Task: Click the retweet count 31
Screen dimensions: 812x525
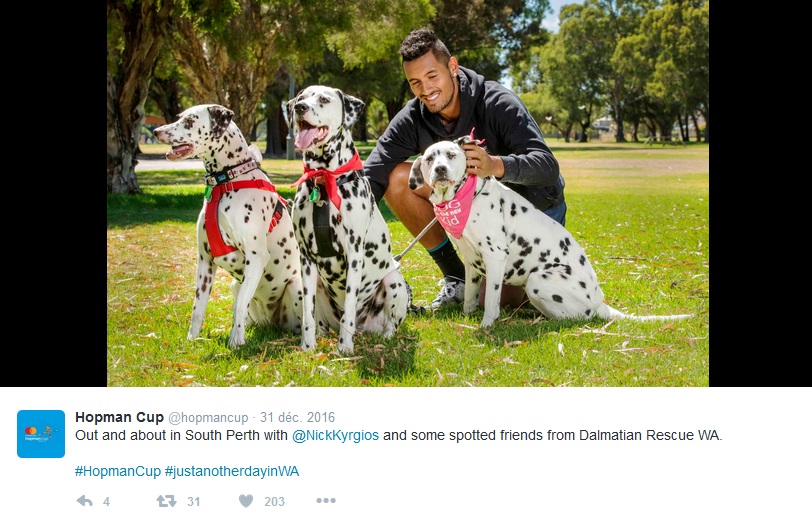Action: (194, 501)
